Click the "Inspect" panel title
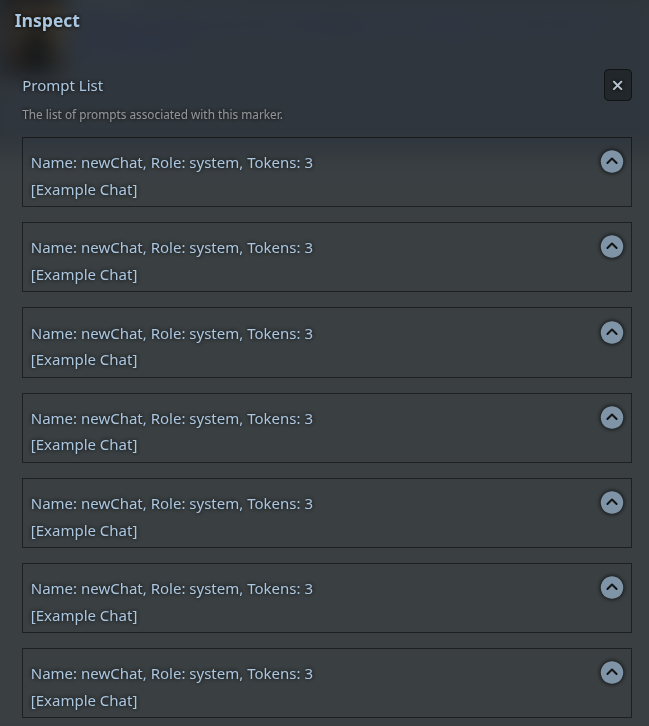649x726 pixels. click(x=47, y=21)
